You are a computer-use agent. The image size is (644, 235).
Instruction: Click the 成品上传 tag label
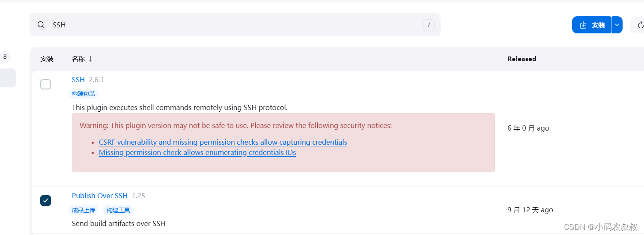coord(83,210)
